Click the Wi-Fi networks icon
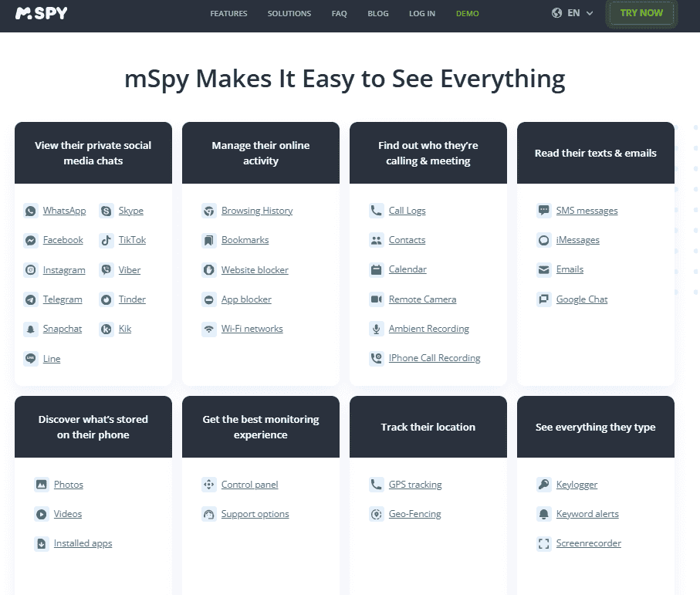This screenshot has height=595, width=700. (209, 329)
